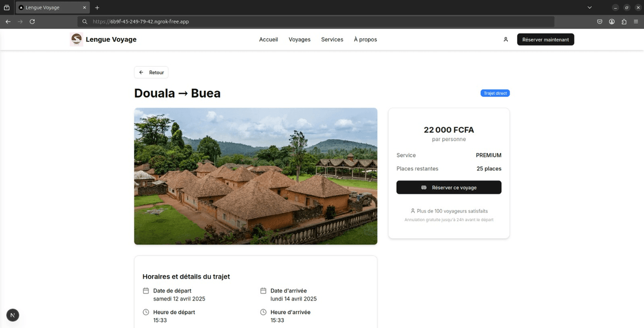The height and width of the screenshot is (328, 644).
Task: Click the clock icon beside Heure de départ
Action: [145, 311]
